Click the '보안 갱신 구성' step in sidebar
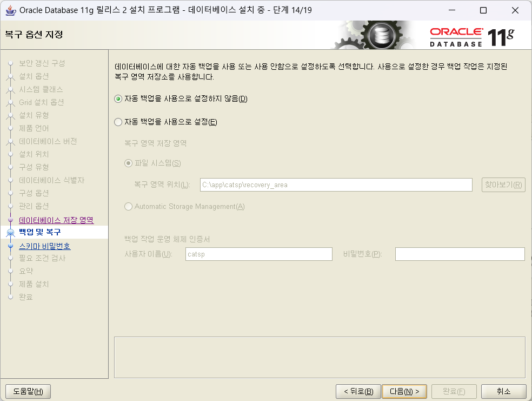Viewport: 532px width, 401px height. [42, 63]
